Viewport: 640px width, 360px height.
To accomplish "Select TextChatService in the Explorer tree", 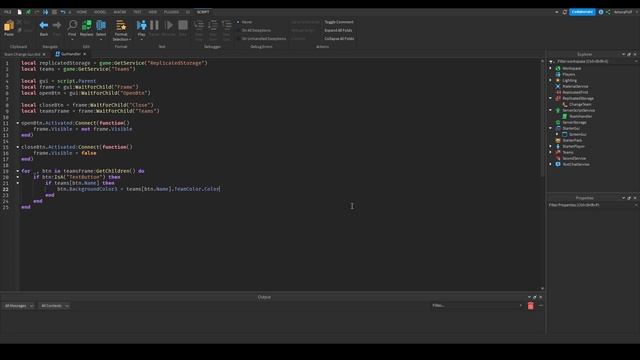I will 576,164.
